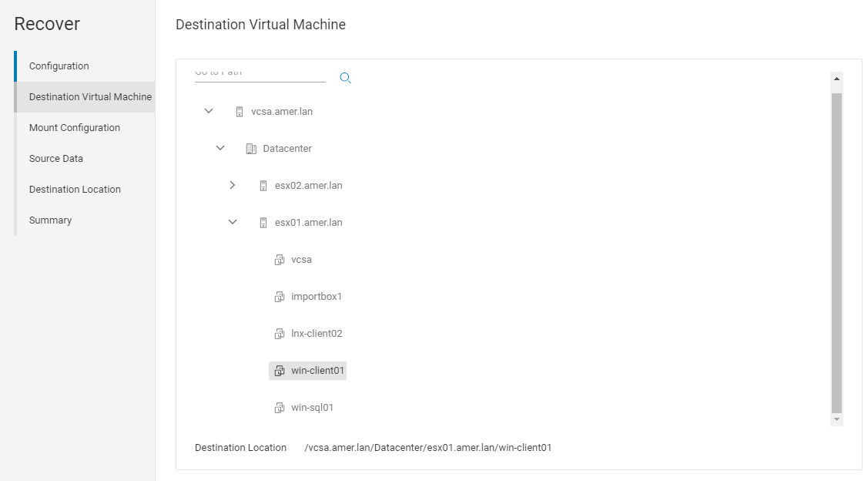868x481 pixels.
Task: Click the VM icon beside importbox1
Action: (x=279, y=296)
